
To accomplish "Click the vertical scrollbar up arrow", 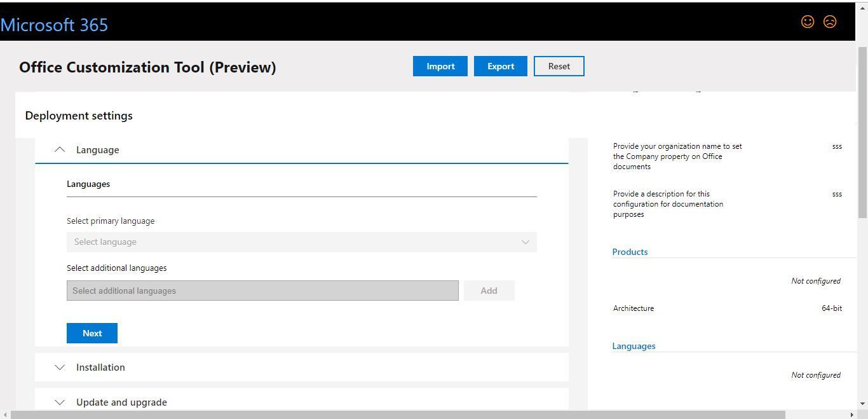I will (862, 8).
